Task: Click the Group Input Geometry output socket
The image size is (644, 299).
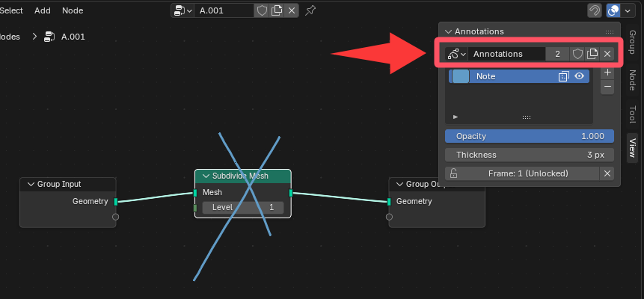Action: click(116, 202)
